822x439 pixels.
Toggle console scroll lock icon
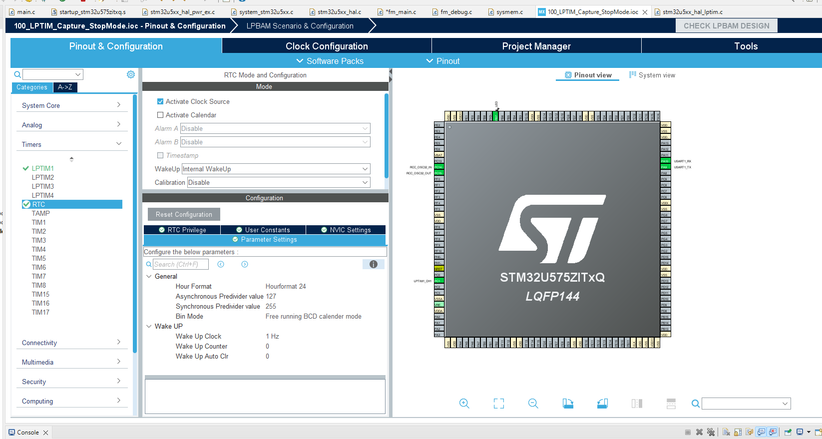[739, 433]
